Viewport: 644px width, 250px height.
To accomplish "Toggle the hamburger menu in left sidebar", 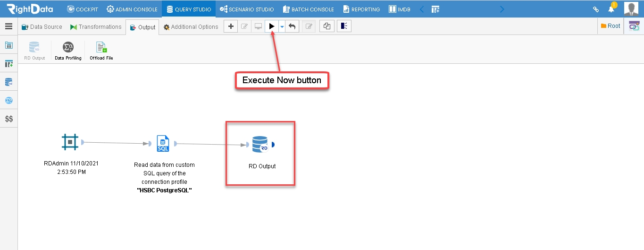I will (x=8, y=26).
